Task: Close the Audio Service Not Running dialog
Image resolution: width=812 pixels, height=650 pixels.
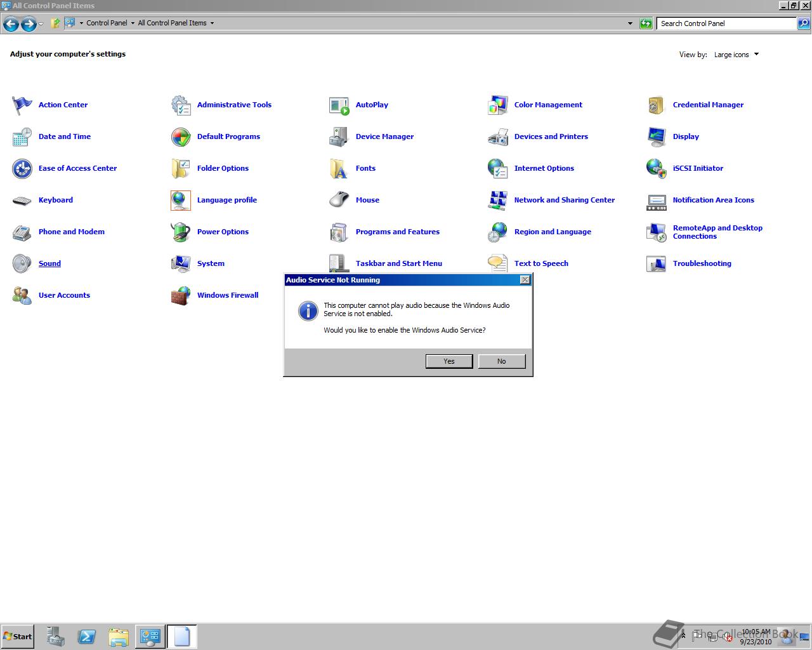Action: coord(525,280)
